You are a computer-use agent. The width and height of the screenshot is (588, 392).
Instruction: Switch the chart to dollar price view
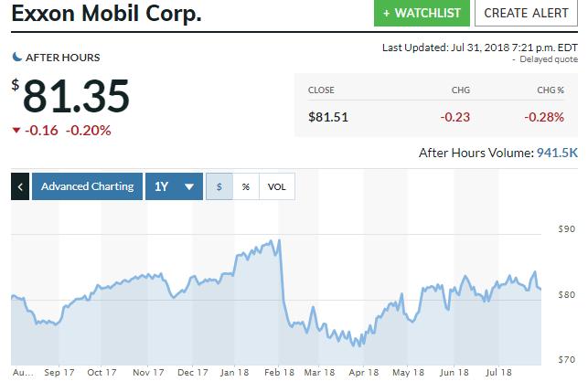pyautogui.click(x=219, y=186)
